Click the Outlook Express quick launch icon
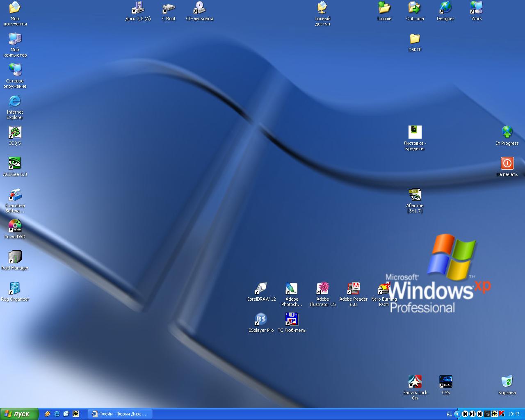 pos(66,414)
